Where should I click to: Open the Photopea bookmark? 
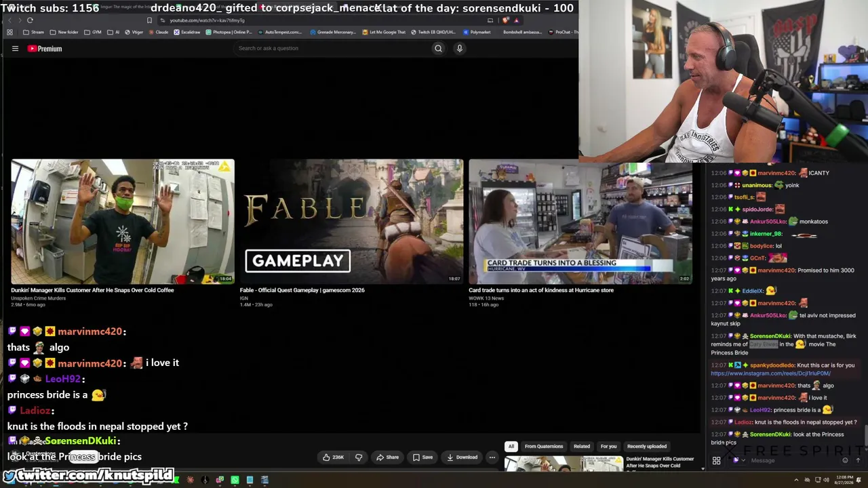coord(229,32)
